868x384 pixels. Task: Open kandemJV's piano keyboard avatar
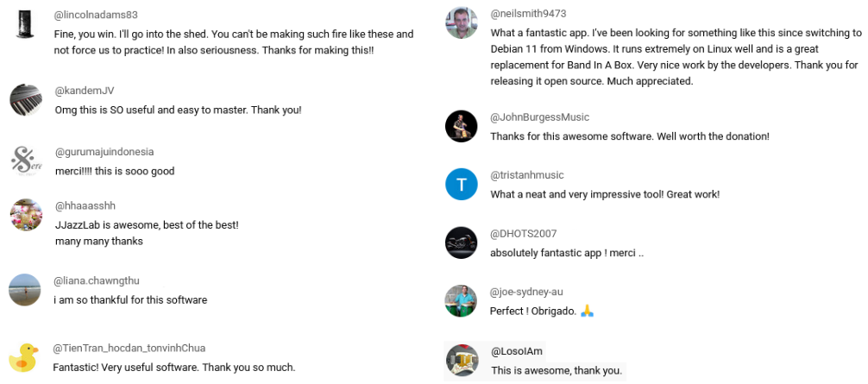click(x=26, y=99)
